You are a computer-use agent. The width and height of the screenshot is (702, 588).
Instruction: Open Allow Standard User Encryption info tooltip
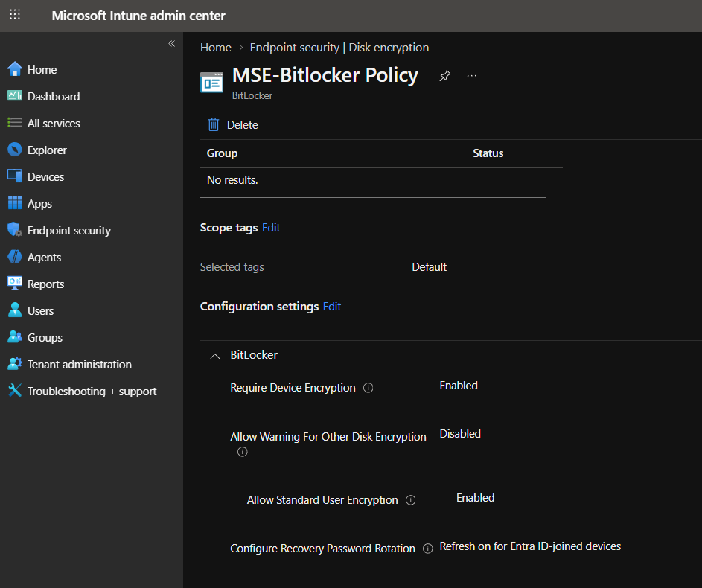pyautogui.click(x=410, y=500)
